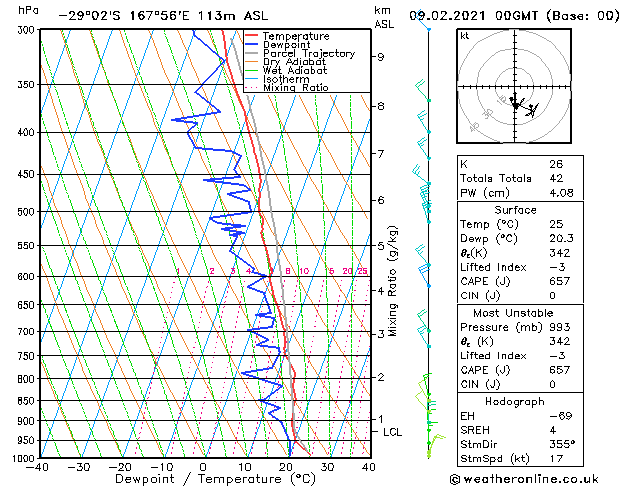This screenshot has height=486, width=629.
Task: Click the LCL marker label
Action: coord(392,432)
